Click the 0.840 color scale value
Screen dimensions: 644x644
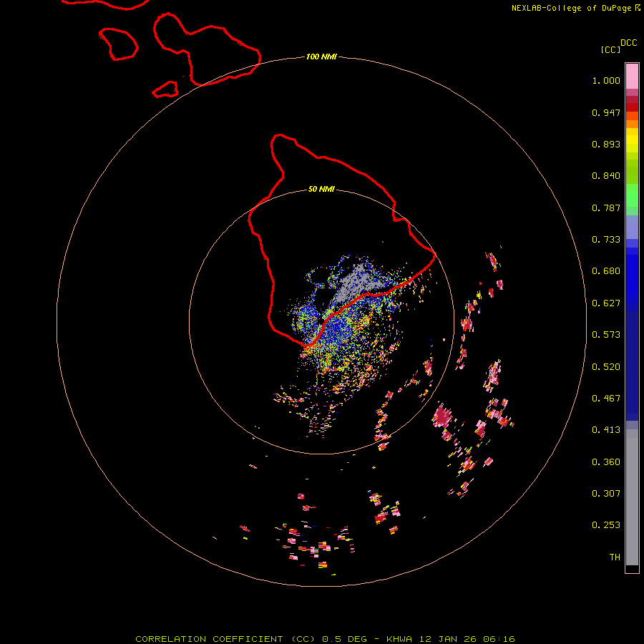pos(606,176)
